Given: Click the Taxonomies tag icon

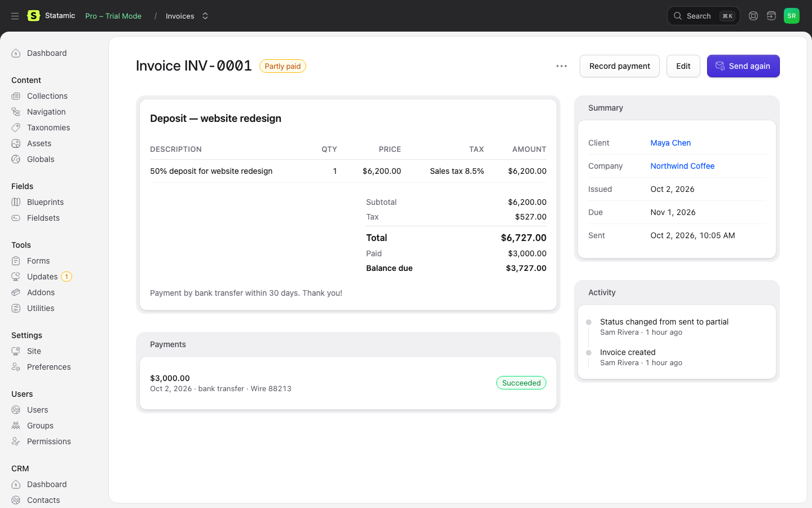Looking at the screenshot, I should (16, 128).
